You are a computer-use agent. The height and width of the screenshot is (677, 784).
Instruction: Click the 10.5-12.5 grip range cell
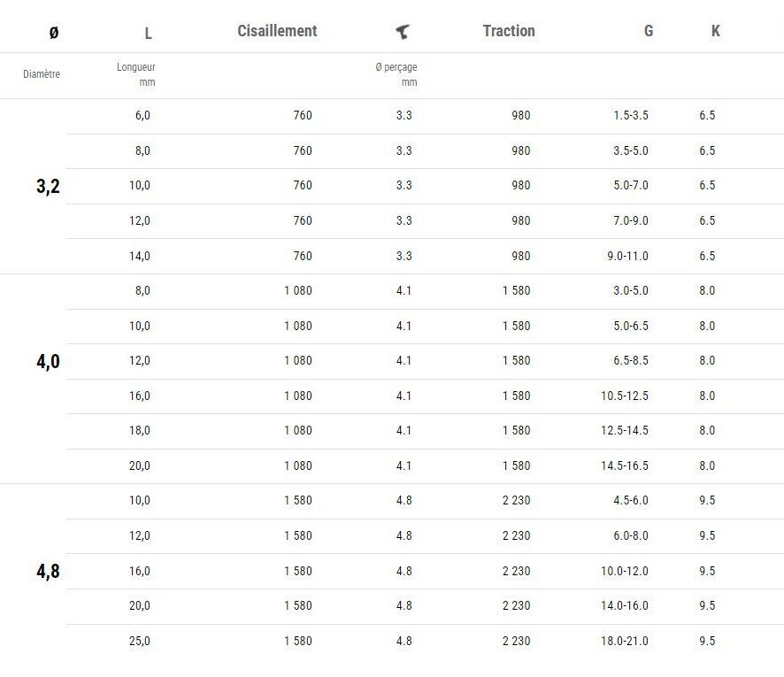(625, 396)
